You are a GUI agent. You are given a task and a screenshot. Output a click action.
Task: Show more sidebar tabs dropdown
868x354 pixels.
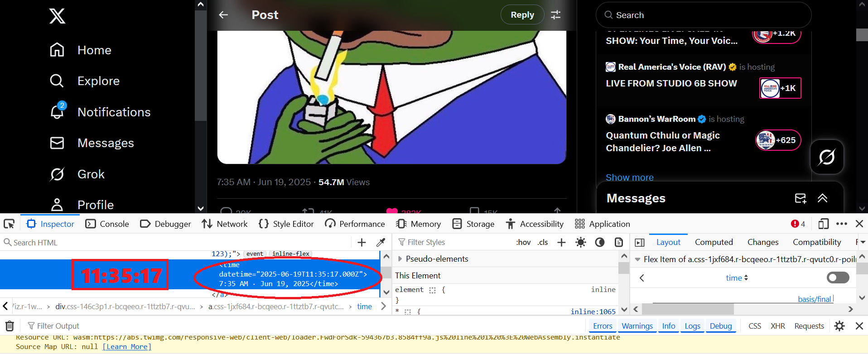tap(863, 243)
